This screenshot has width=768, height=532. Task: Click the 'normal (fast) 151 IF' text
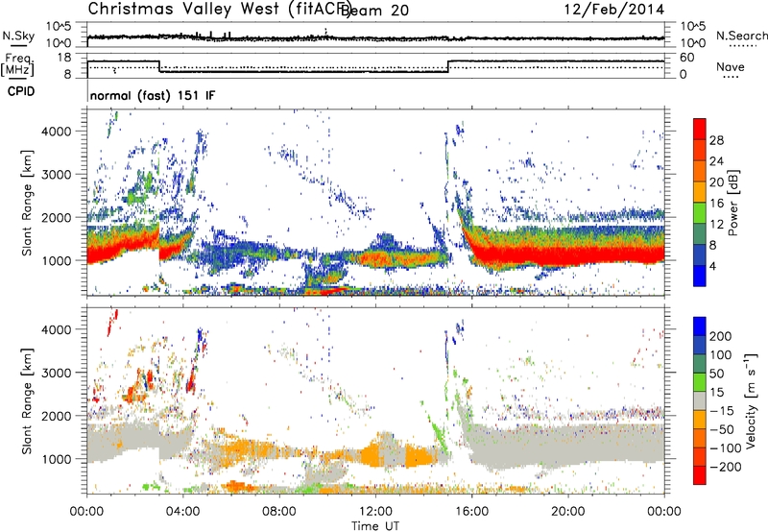(x=153, y=95)
